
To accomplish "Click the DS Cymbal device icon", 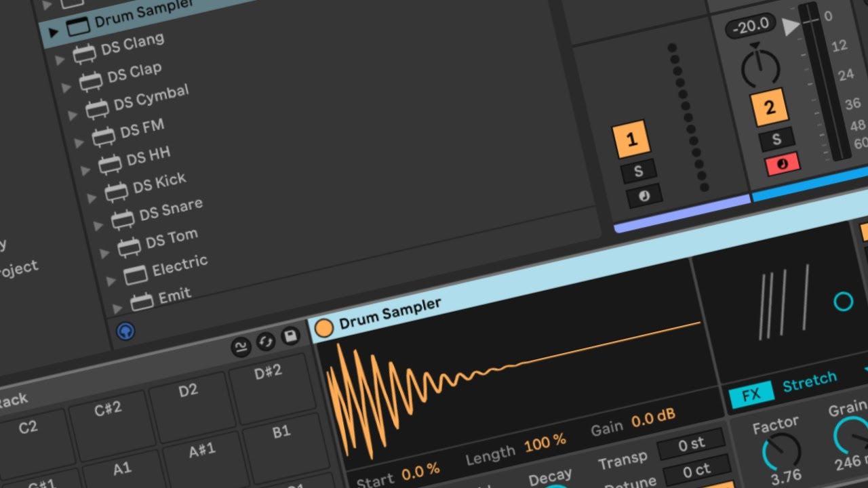I will click(x=98, y=108).
